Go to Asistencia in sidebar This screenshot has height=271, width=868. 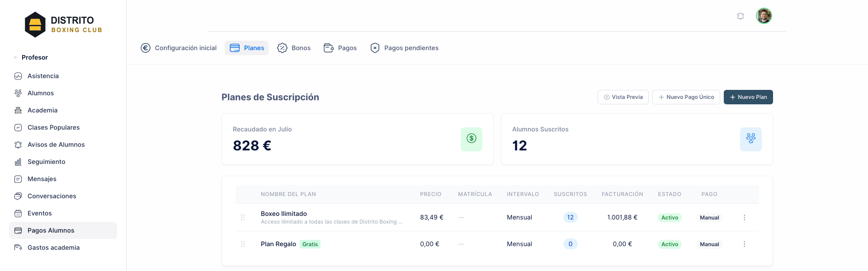63,76
